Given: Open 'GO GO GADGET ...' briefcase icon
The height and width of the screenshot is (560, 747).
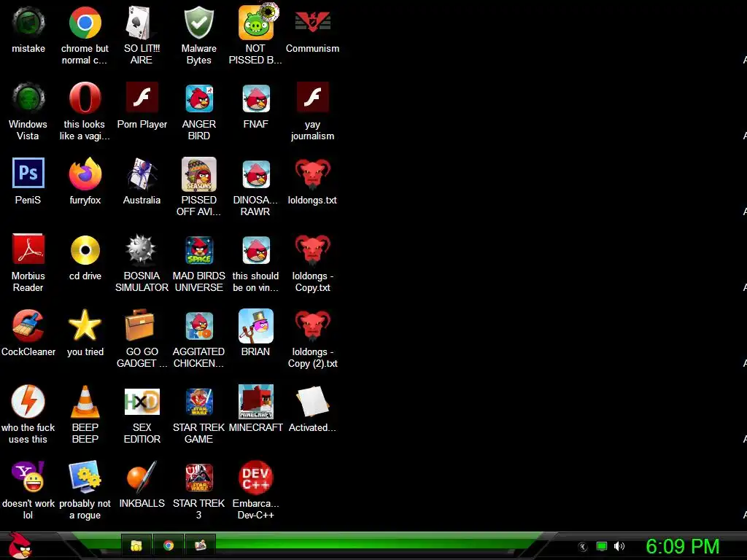Looking at the screenshot, I should coord(139,326).
